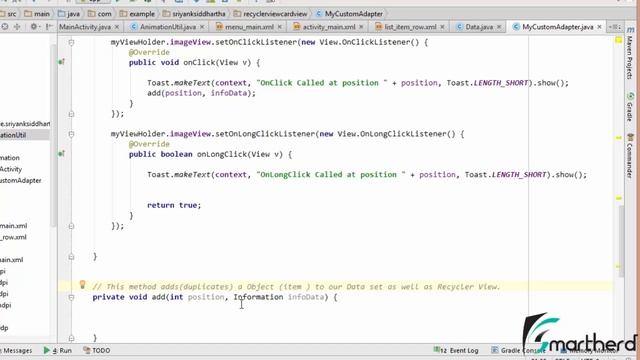640x360 pixels.
Task: Click fold end marker after setOnLongClickListener block
Action: pos(71,226)
